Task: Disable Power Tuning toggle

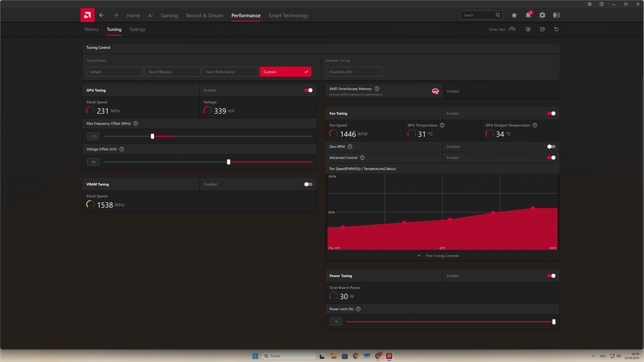Action: (x=551, y=276)
